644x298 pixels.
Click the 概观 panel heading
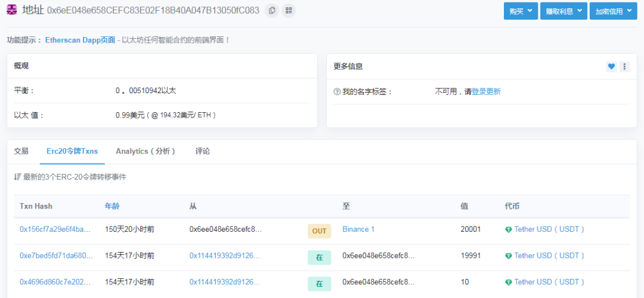pos(21,66)
